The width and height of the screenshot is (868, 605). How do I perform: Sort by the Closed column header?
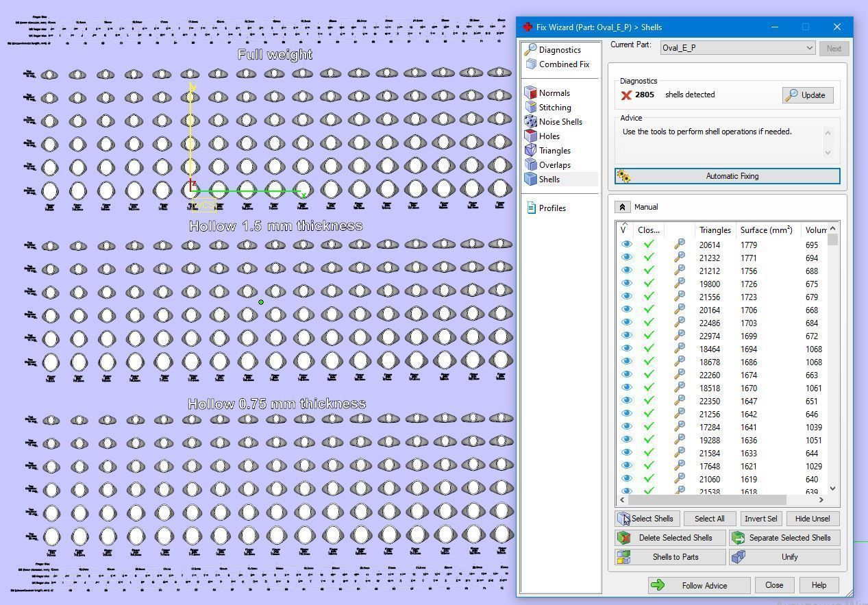(x=648, y=230)
